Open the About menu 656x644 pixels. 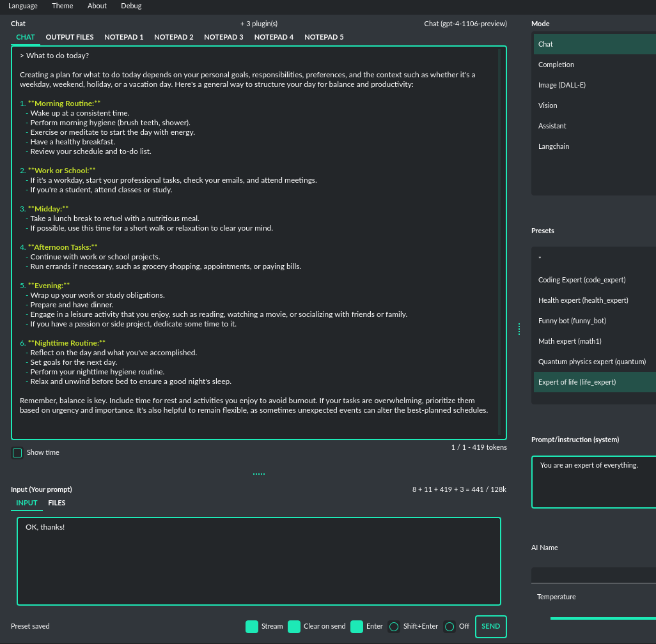(x=97, y=6)
